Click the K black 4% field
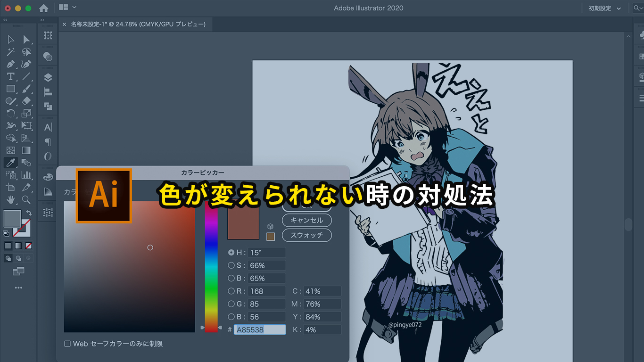 pos(322,329)
